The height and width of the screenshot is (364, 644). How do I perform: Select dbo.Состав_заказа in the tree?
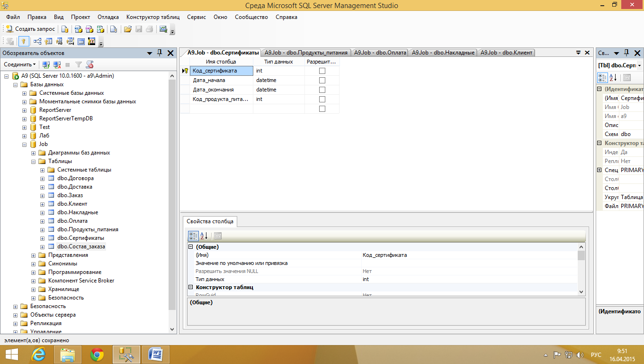coord(81,246)
